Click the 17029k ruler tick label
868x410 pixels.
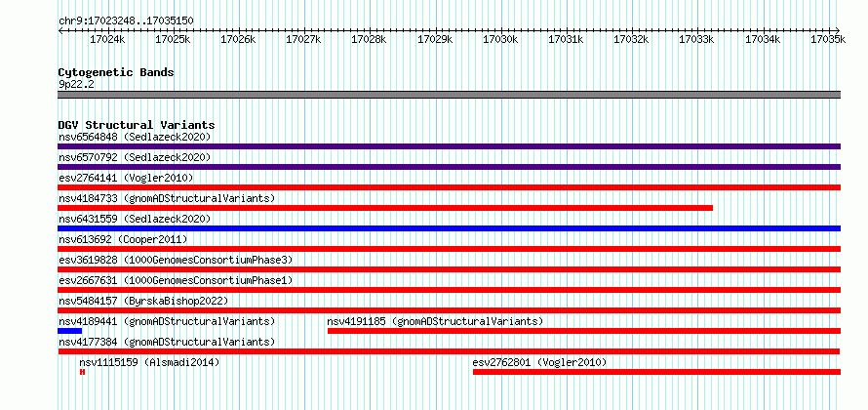click(x=435, y=39)
